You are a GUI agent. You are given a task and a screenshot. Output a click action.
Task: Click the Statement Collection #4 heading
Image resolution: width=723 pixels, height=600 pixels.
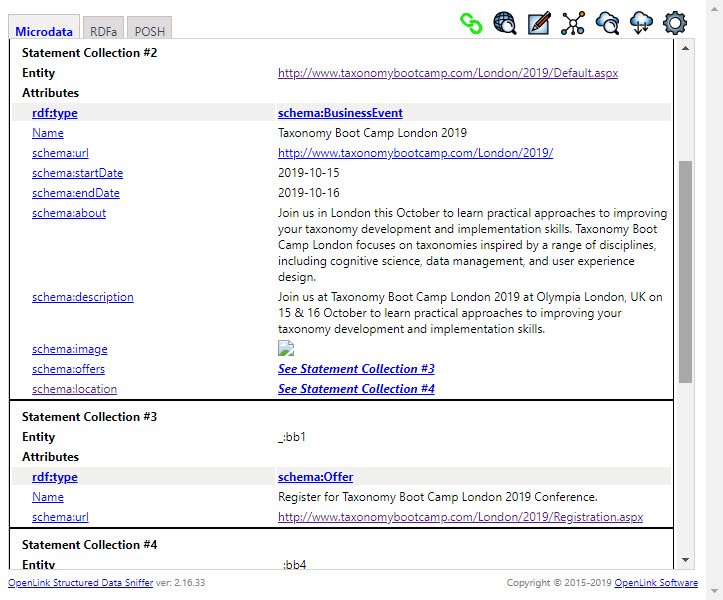89,545
